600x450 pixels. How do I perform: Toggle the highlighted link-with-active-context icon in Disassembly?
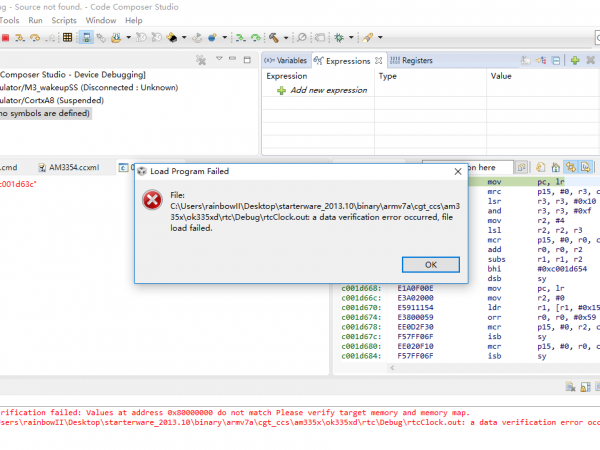[569, 166]
